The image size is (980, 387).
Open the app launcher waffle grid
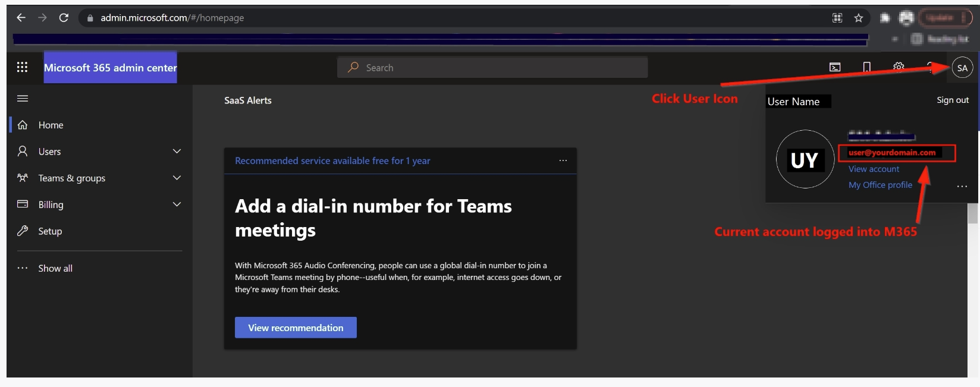(x=22, y=67)
